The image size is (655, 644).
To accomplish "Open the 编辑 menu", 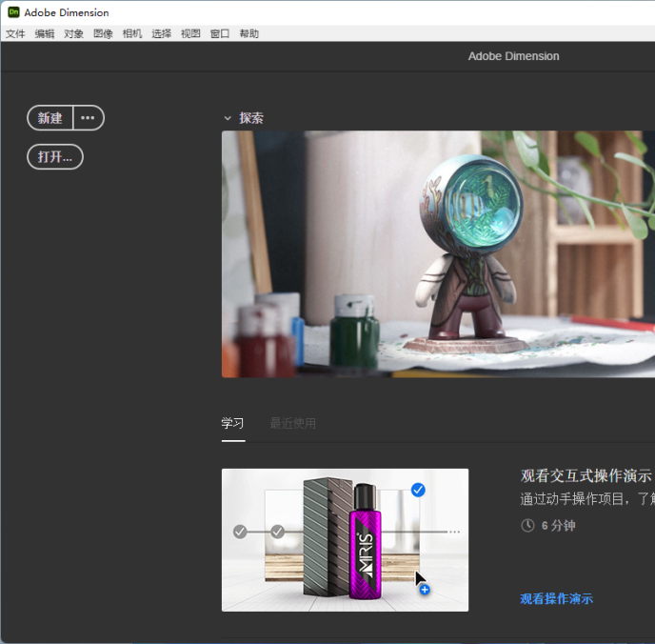I will click(45, 34).
